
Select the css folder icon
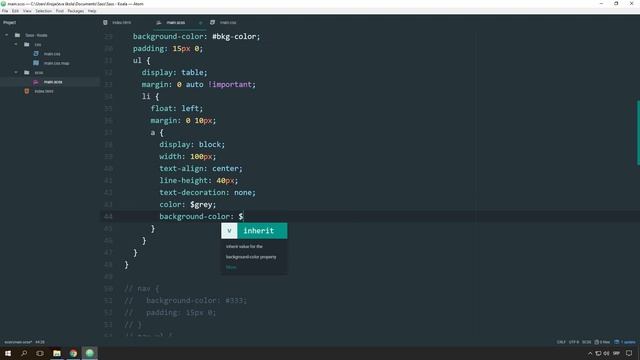(x=27, y=44)
